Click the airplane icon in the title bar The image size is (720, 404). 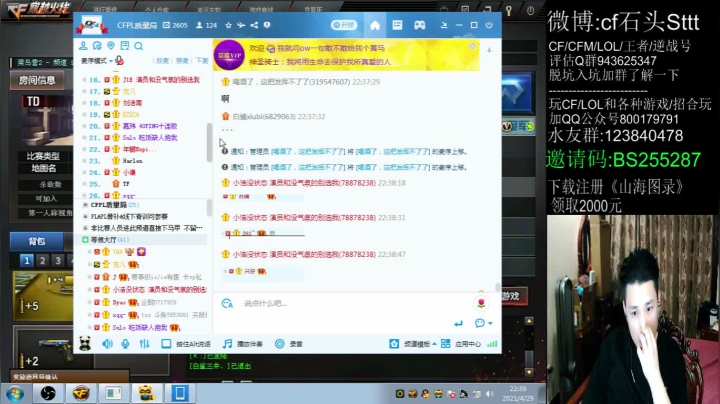pos(241,25)
